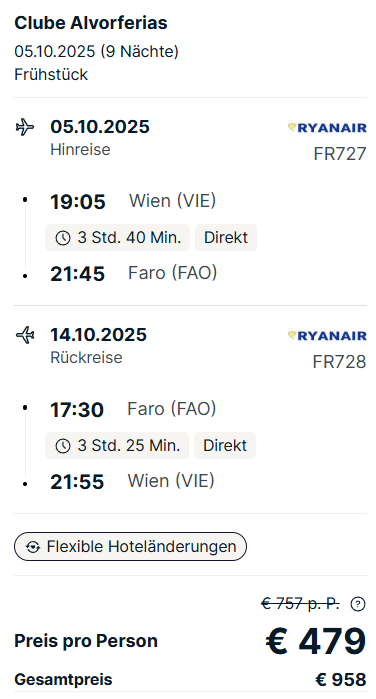Click the outbound flight airplane icon
The width and height of the screenshot is (376, 699).
point(25,127)
